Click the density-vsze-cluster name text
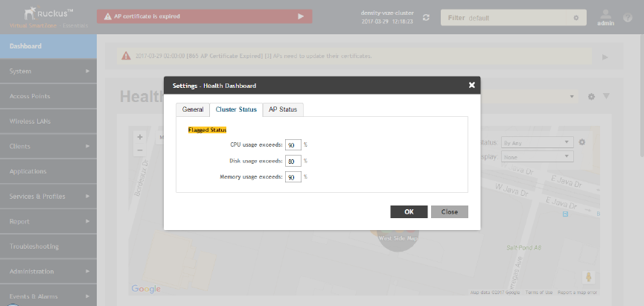Image resolution: width=644 pixels, height=306 pixels. coord(387,13)
